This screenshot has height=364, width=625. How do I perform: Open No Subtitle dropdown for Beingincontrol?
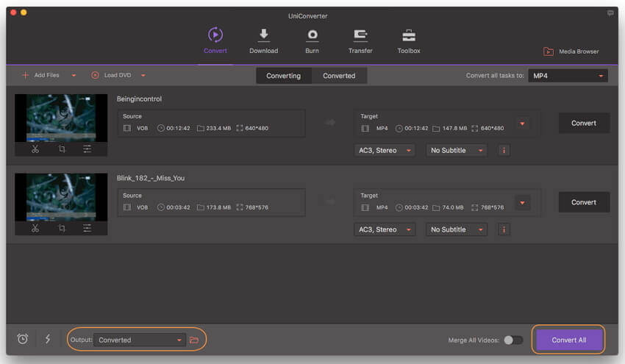457,150
